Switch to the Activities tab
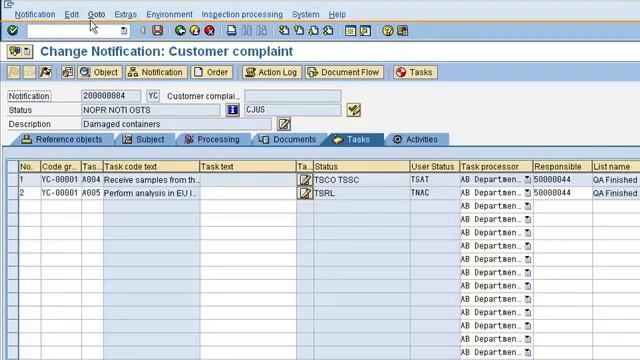Image resolution: width=640 pixels, height=360 pixels. (416, 139)
